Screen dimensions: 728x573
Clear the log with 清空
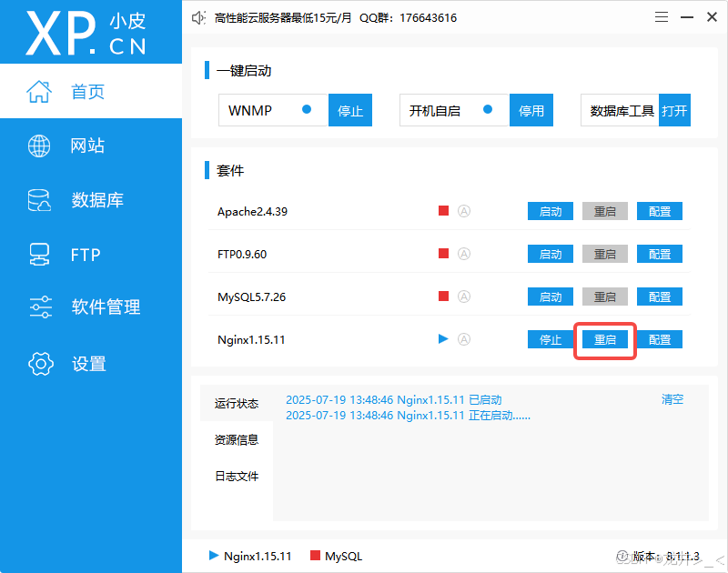(x=672, y=399)
